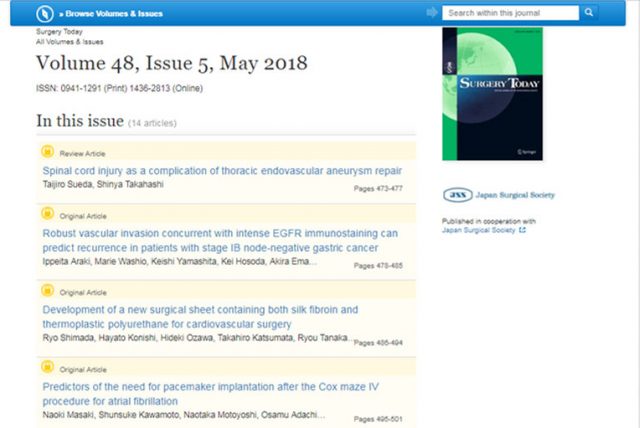Click the Surgery Today journal cover image
640x428 pixels.
[491, 93]
